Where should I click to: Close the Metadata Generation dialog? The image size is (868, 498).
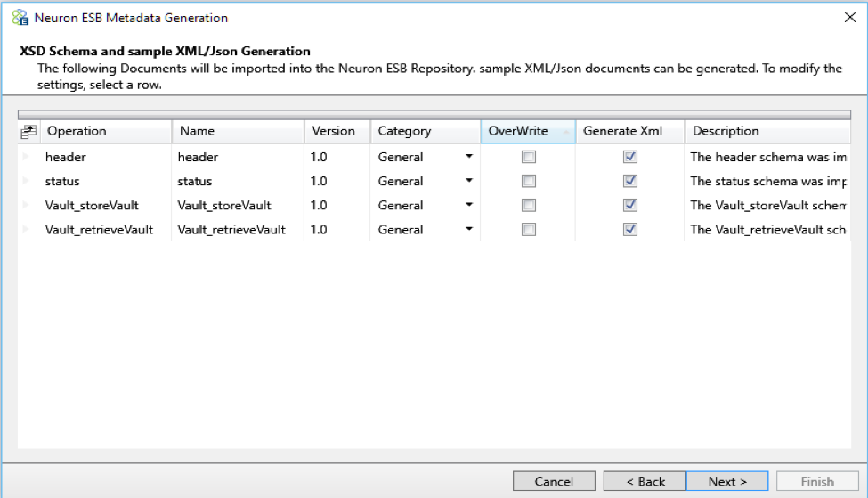click(850, 18)
